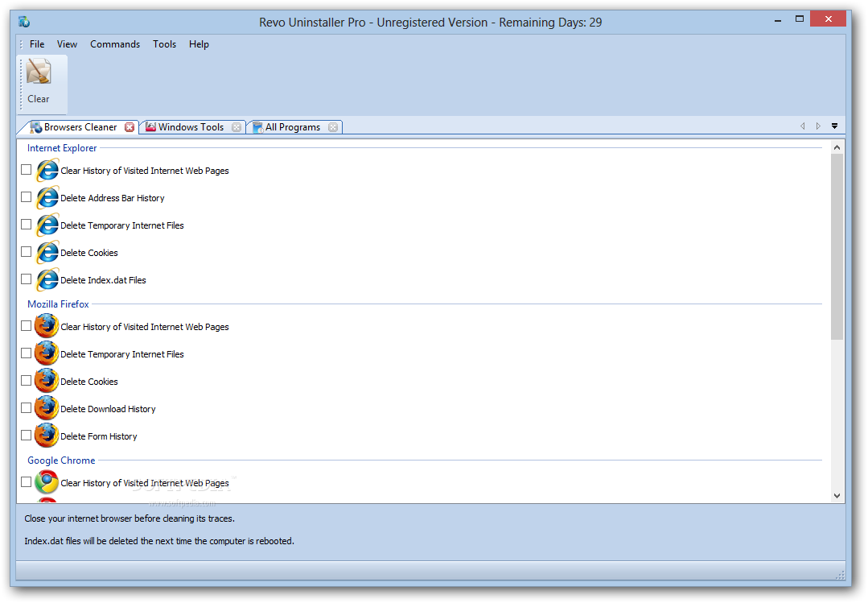This screenshot has height=603, width=868.
Task: Tick Internet Explorer Delete Temporary Internet Files checkbox
Action: point(26,225)
